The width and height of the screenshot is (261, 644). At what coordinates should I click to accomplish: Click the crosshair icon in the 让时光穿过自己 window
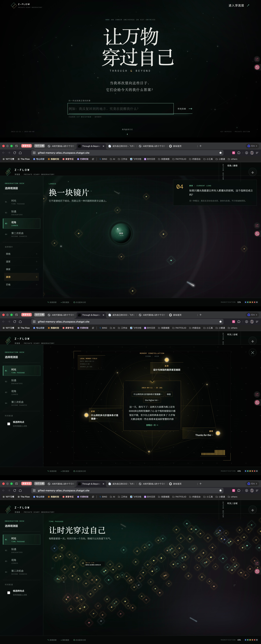click(x=253, y=510)
